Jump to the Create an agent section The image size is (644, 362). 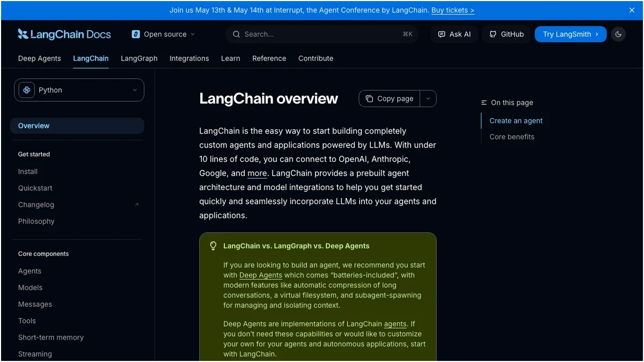coord(515,121)
